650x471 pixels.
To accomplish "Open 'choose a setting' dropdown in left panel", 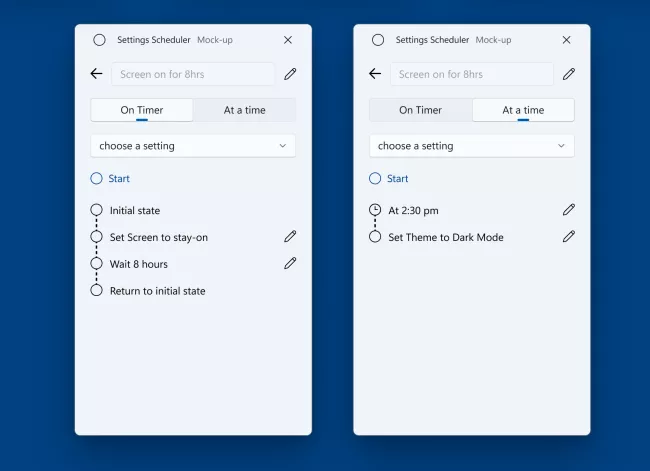I will tap(193, 146).
